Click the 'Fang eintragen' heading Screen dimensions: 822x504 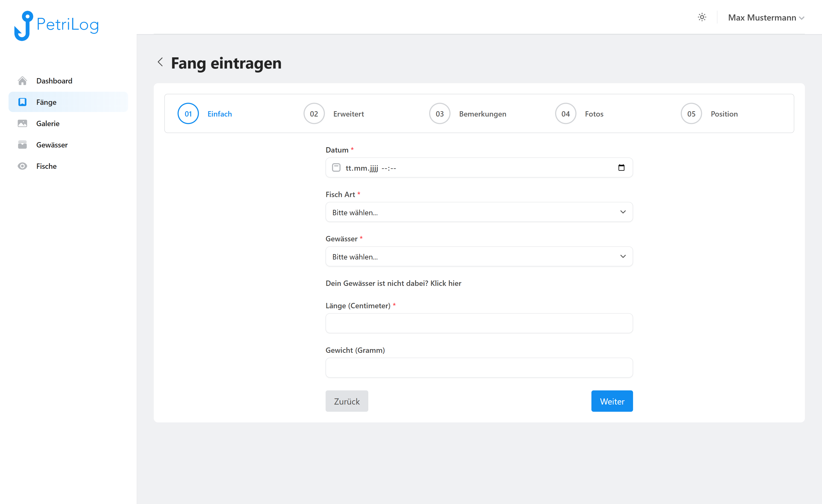click(x=226, y=63)
